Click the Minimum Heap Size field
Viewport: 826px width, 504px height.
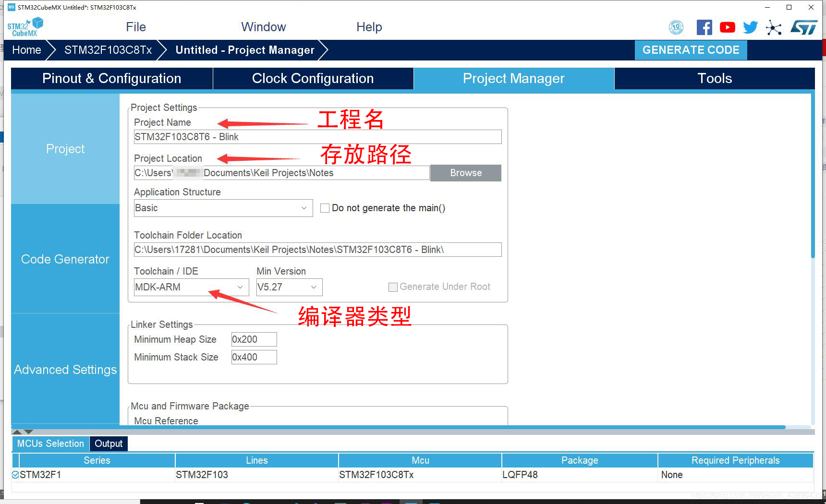click(x=254, y=339)
